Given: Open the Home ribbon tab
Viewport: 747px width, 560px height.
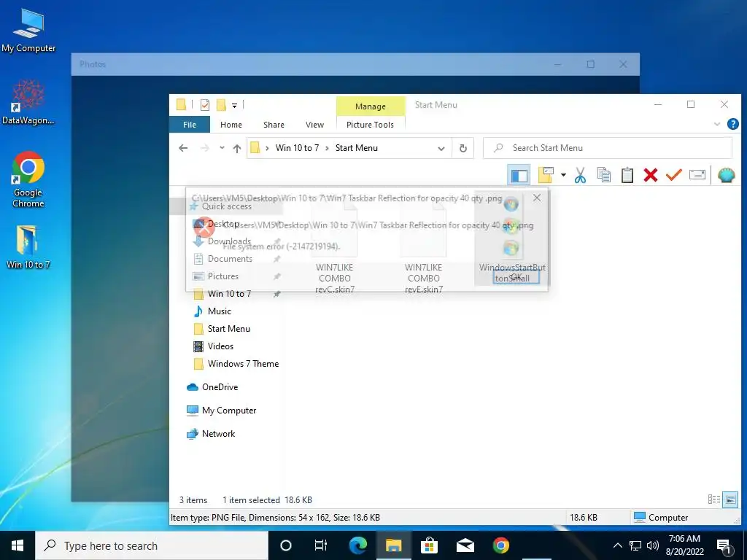Looking at the screenshot, I should point(231,125).
